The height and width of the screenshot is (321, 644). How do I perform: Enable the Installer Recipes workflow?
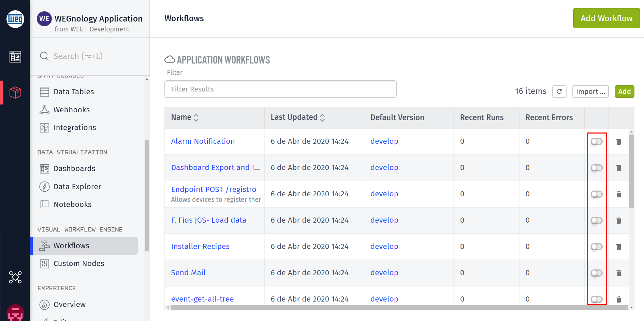pyautogui.click(x=597, y=247)
